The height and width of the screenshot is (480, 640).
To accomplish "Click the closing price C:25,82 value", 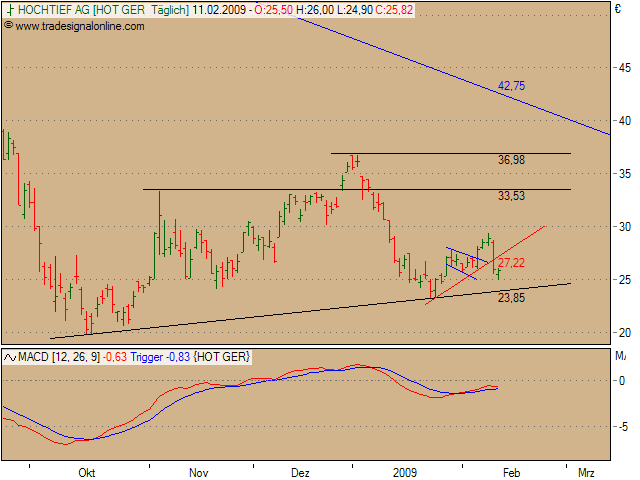I will pyautogui.click(x=366, y=8).
